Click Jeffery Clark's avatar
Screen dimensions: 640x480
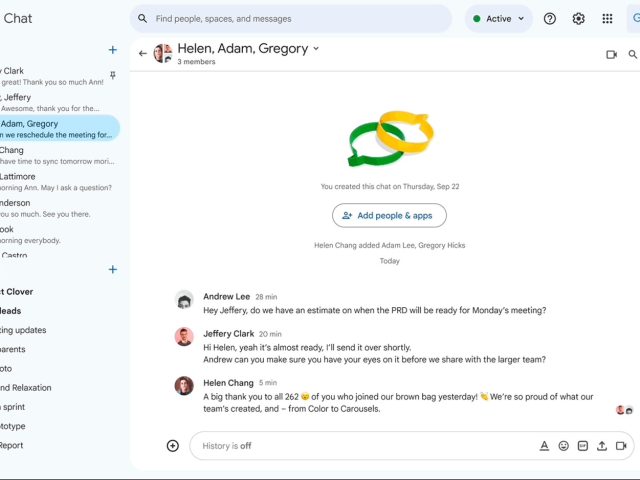pos(184,337)
